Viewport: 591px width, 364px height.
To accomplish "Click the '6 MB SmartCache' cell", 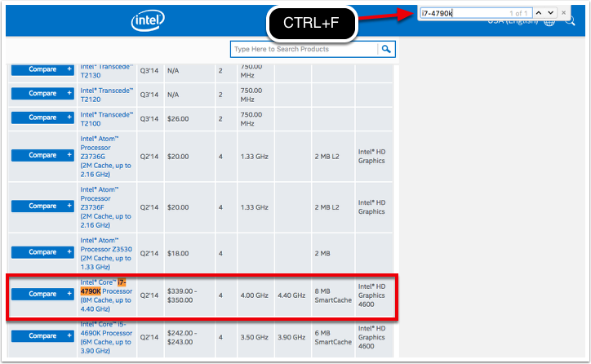I will [333, 338].
